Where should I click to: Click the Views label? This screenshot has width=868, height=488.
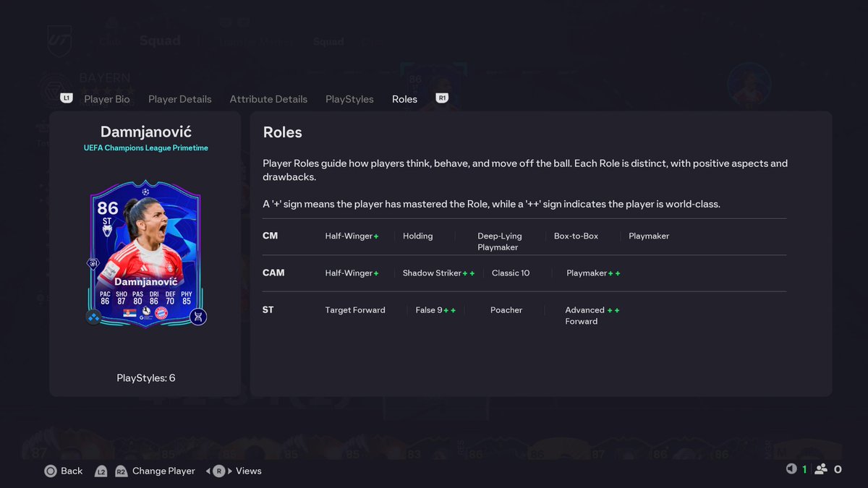248,471
